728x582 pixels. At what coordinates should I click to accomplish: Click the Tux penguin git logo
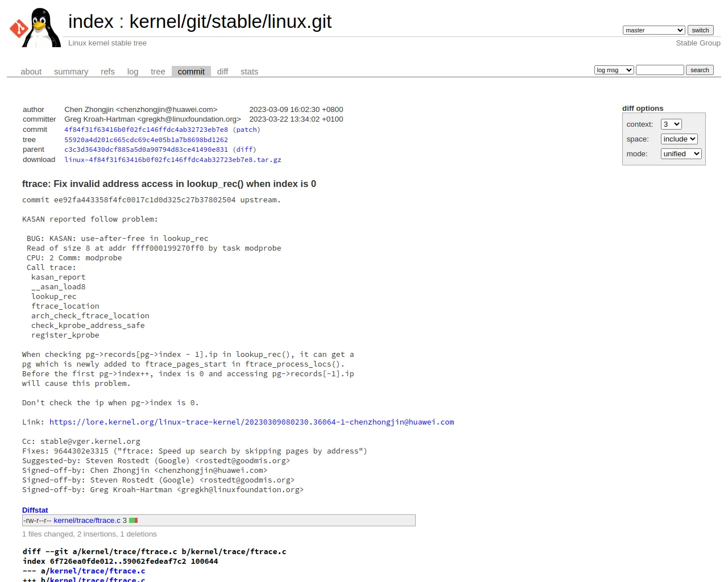click(35, 27)
